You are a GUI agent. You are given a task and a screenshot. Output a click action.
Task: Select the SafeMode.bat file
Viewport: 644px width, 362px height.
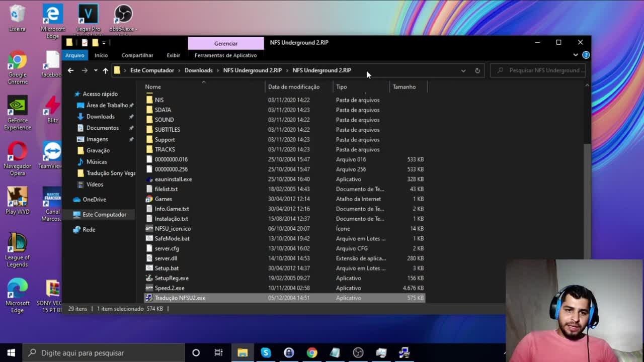click(172, 238)
